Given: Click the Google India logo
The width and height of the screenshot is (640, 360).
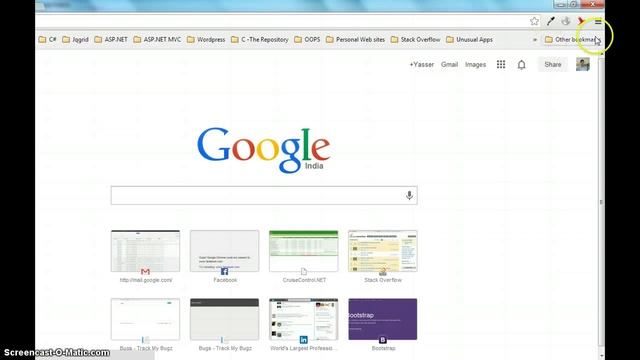Looking at the screenshot, I should tap(264, 150).
